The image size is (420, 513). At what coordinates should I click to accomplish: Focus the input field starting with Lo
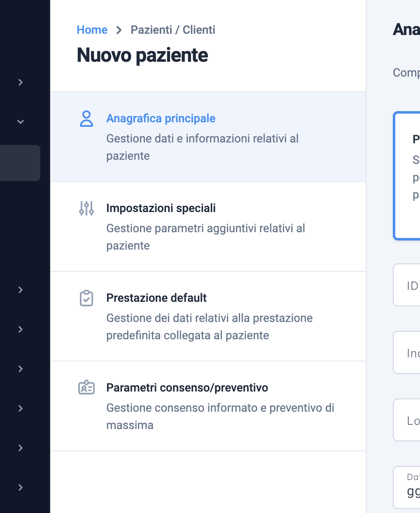pos(407,420)
